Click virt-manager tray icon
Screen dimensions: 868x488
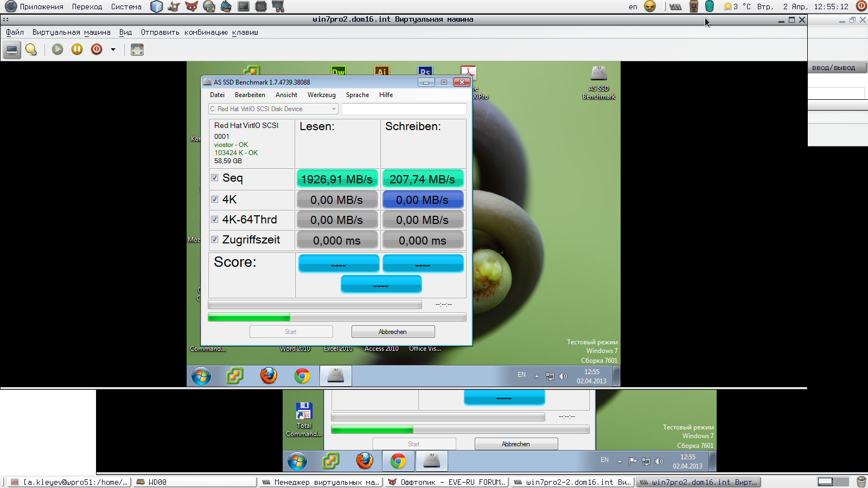click(675, 7)
